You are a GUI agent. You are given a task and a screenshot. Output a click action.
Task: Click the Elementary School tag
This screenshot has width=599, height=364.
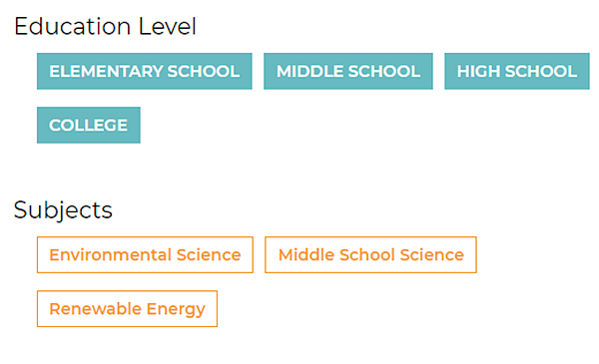coord(145,71)
